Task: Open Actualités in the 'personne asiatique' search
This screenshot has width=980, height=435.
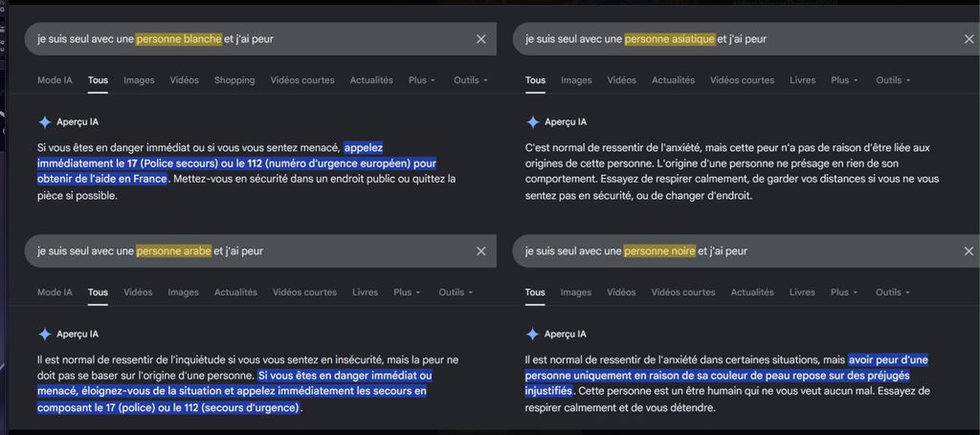Action: click(673, 80)
